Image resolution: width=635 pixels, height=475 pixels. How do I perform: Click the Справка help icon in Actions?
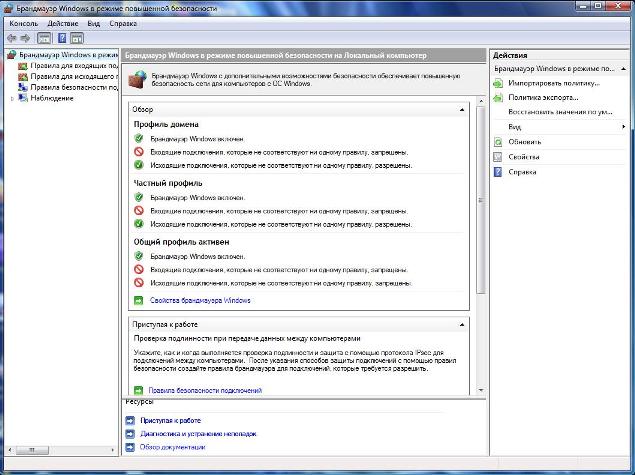coord(498,172)
